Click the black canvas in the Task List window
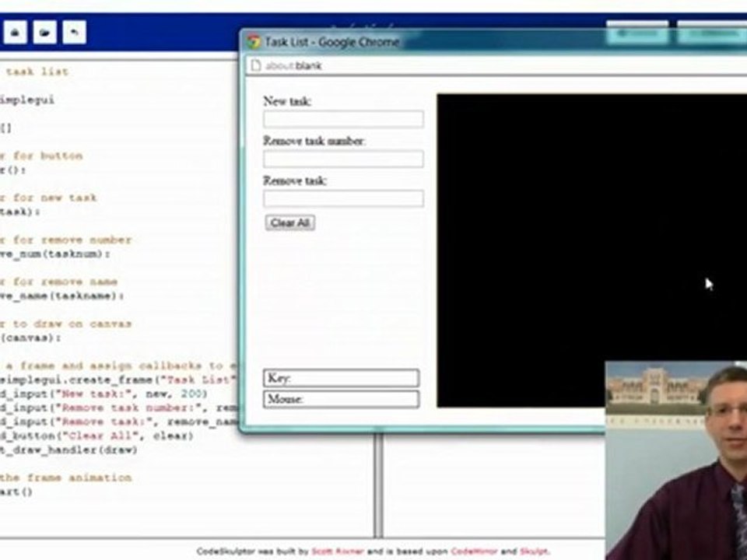 pos(591,250)
